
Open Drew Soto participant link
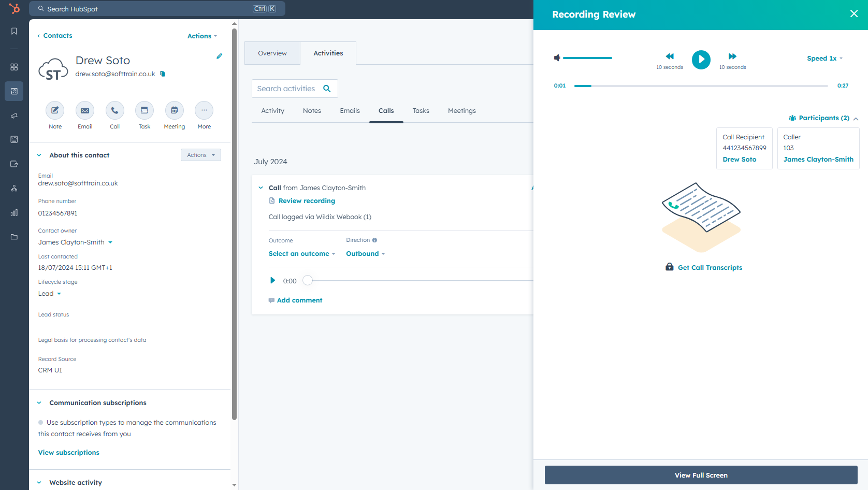click(x=740, y=160)
